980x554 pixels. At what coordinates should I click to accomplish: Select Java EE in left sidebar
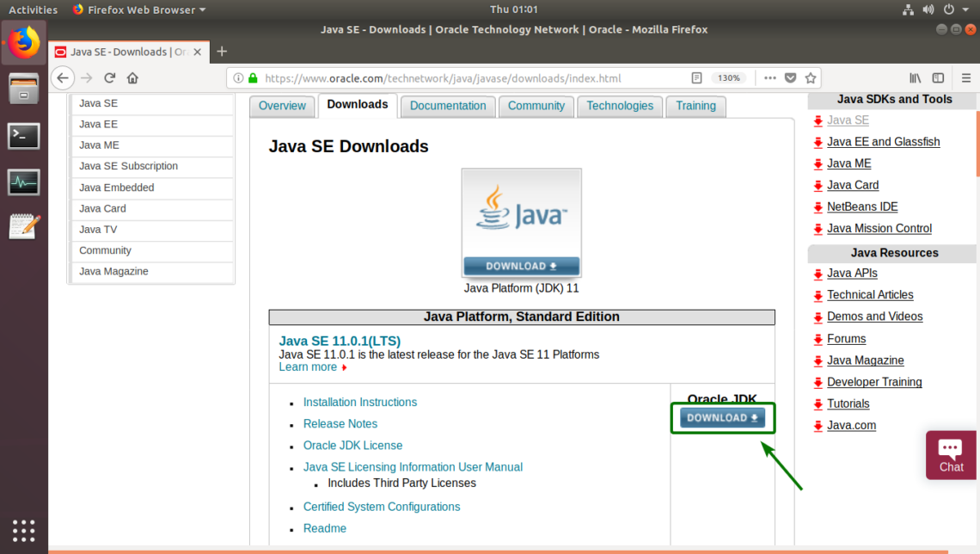pyautogui.click(x=152, y=125)
